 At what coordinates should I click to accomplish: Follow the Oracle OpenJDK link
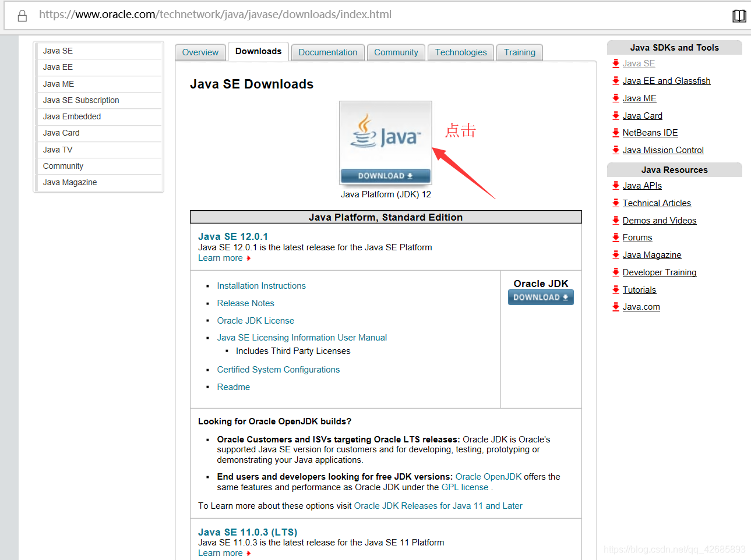(488, 477)
